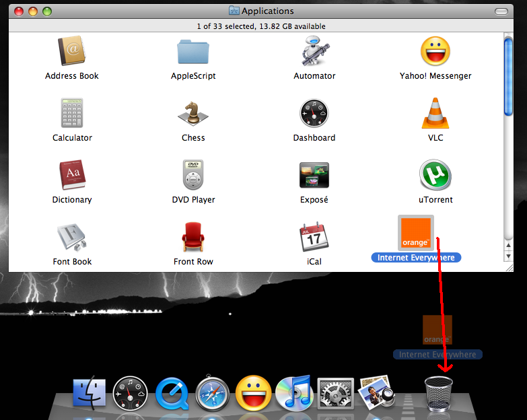
Task: Minimize the Applications window with yellow button
Action: tap(33, 11)
